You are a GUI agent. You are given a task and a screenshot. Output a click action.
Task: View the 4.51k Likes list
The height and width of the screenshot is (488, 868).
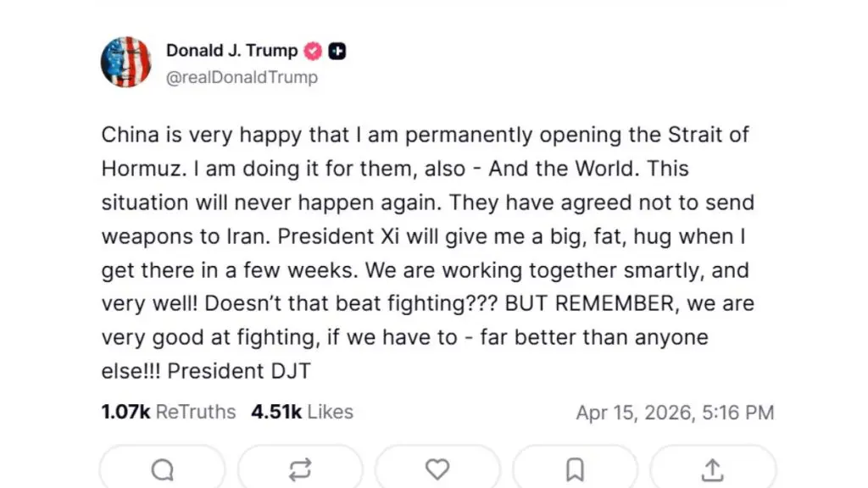click(302, 413)
